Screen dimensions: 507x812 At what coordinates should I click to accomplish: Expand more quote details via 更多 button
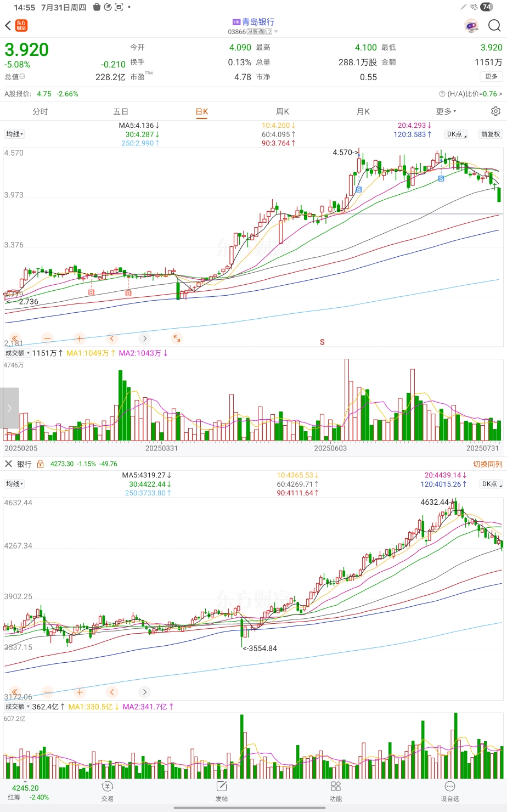pos(491,76)
